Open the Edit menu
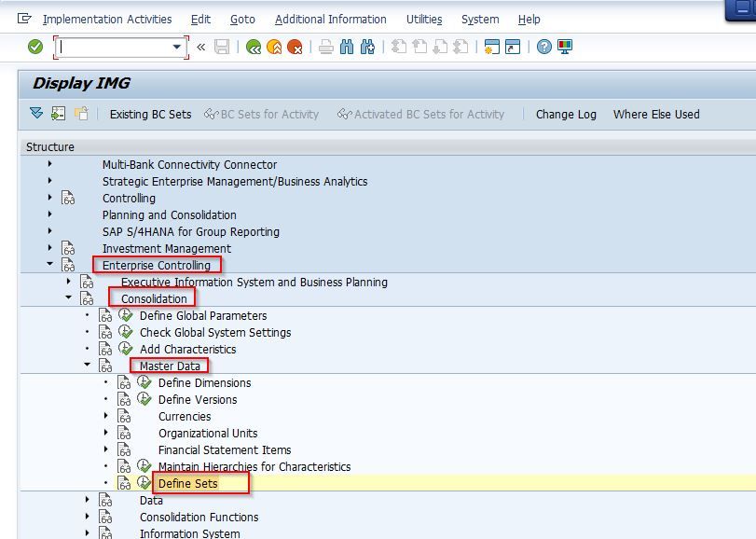 (200, 20)
